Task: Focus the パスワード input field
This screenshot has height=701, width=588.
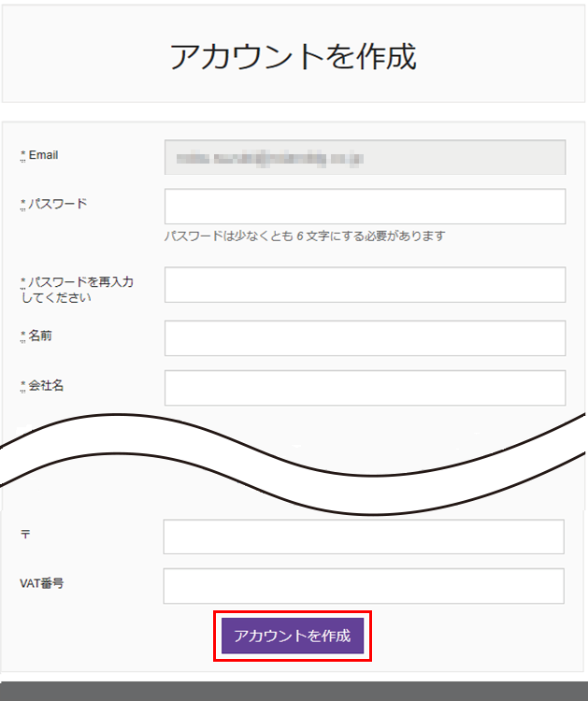Action: coord(365,207)
